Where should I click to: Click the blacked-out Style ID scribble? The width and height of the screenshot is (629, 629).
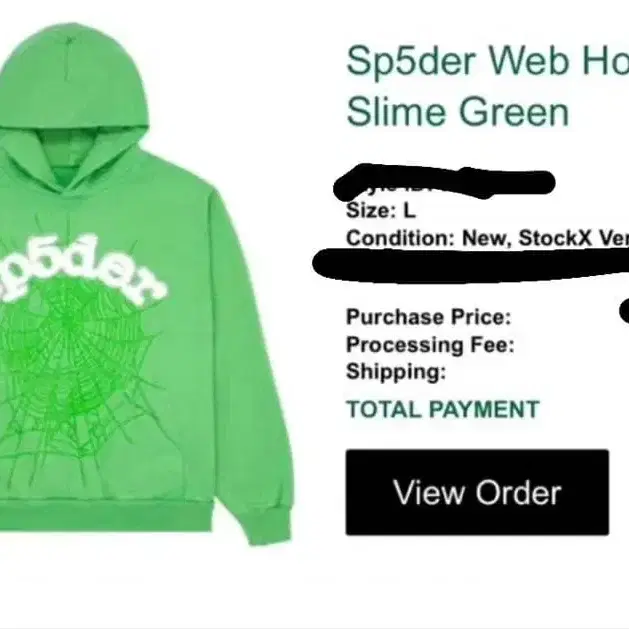click(x=444, y=182)
